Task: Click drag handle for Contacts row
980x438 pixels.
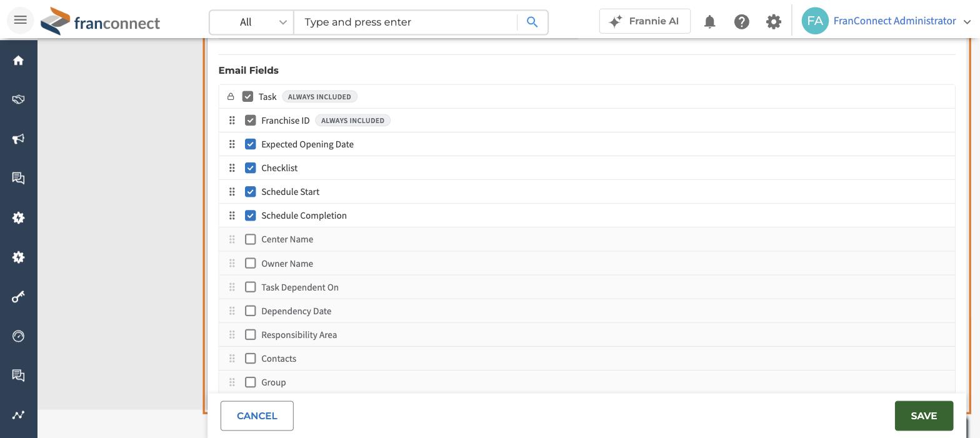Action: coord(232,358)
